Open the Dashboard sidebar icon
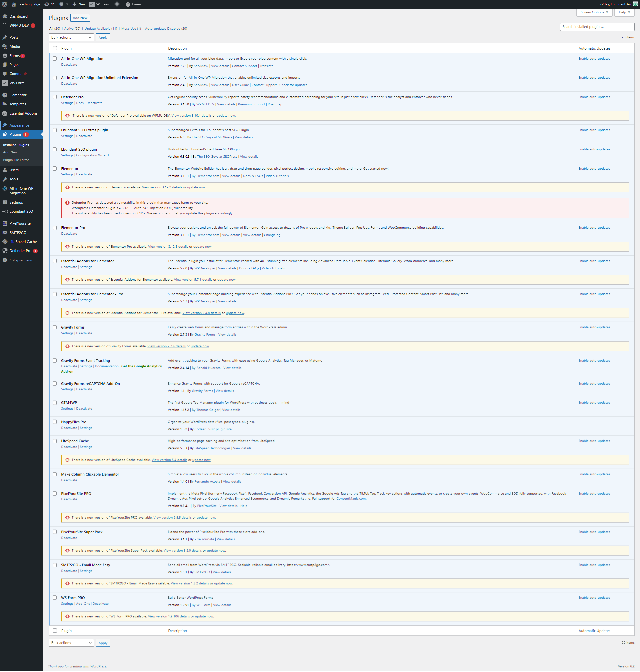Image resolution: width=640 pixels, height=672 pixels. click(x=5, y=16)
